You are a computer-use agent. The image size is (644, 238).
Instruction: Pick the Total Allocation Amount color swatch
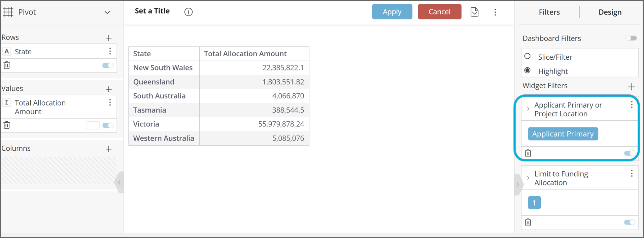pos(93,125)
